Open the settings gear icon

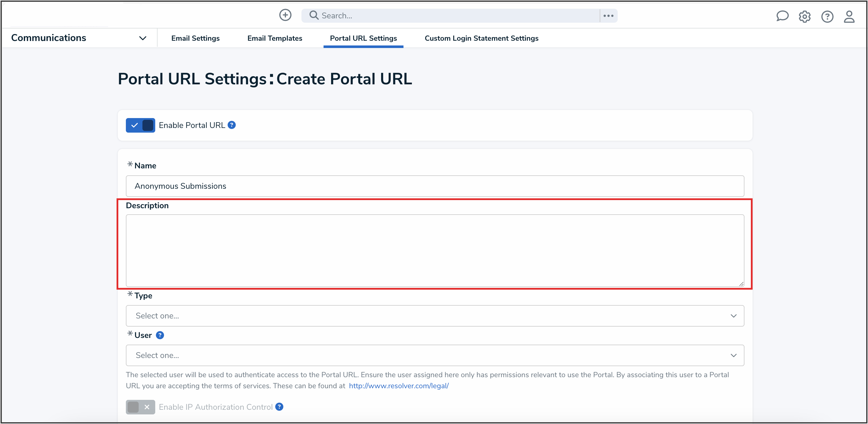(x=804, y=16)
